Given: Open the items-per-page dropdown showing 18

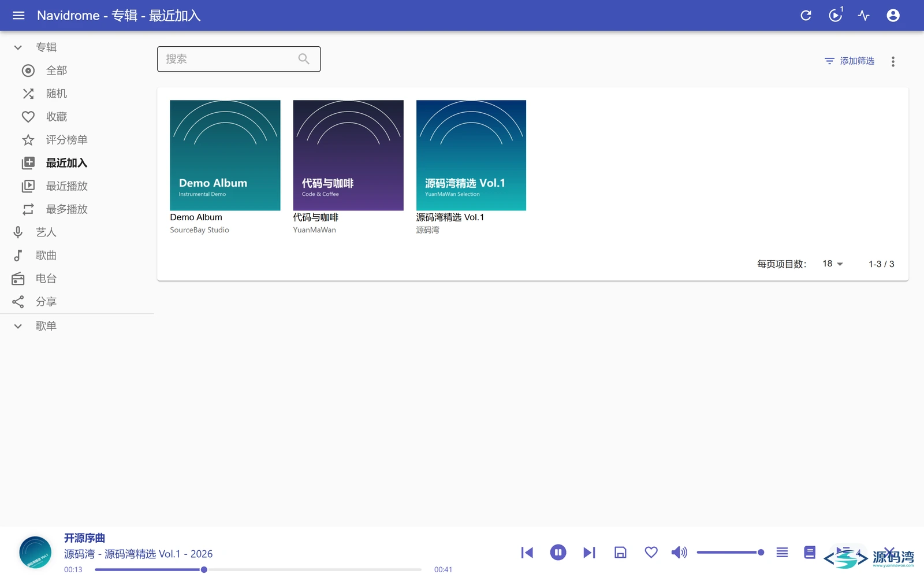Looking at the screenshot, I should [833, 264].
